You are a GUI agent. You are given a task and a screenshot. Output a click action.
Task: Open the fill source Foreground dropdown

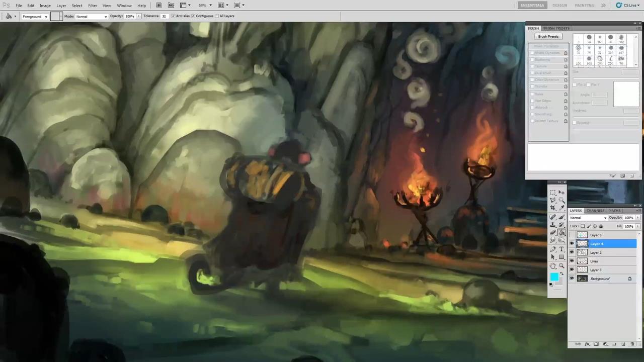tap(35, 16)
